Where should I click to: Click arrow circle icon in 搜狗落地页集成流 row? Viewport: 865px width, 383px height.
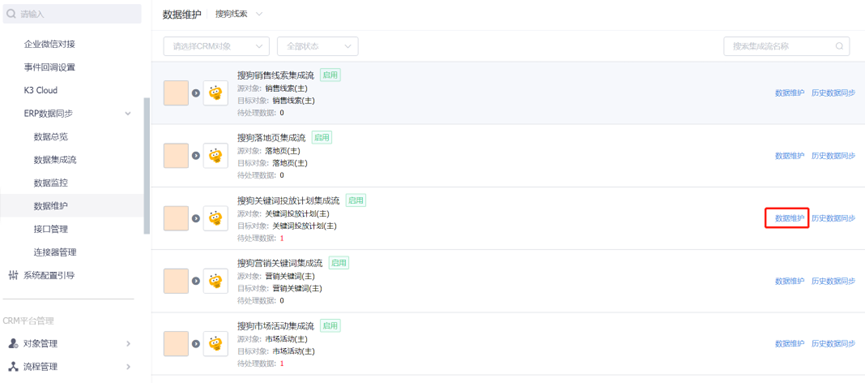coord(196,156)
